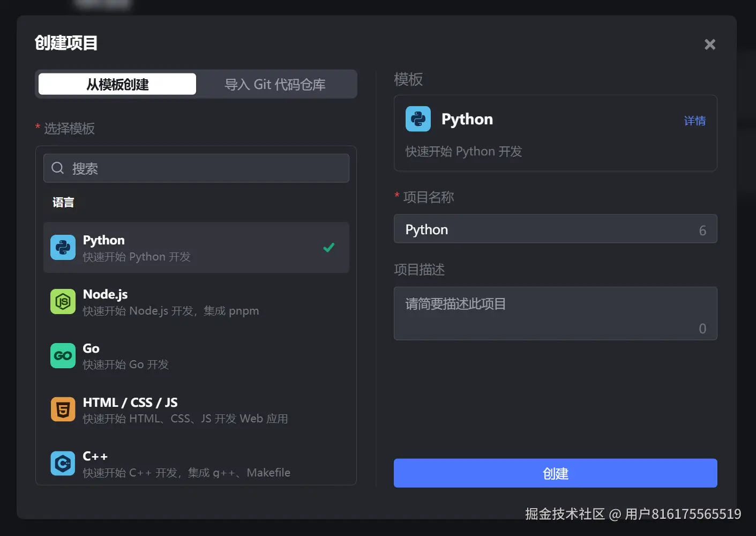756x536 pixels.
Task: Close the 创建项目 dialog
Action: (x=710, y=44)
